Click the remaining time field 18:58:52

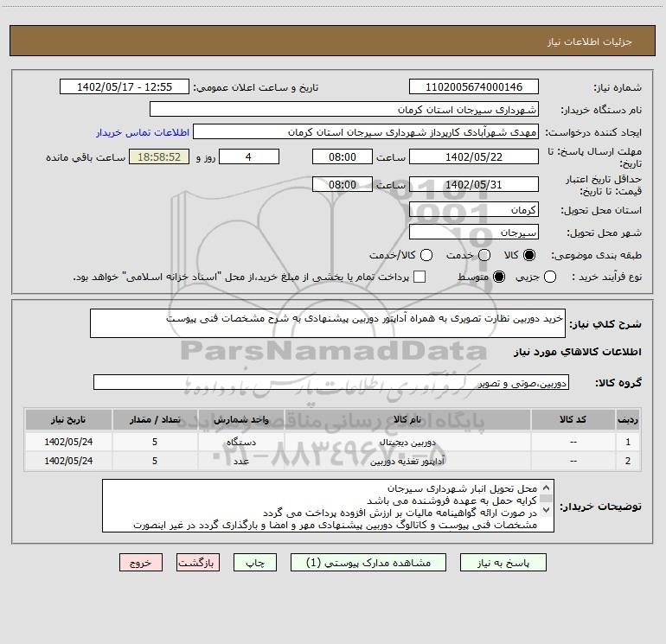tap(159, 157)
